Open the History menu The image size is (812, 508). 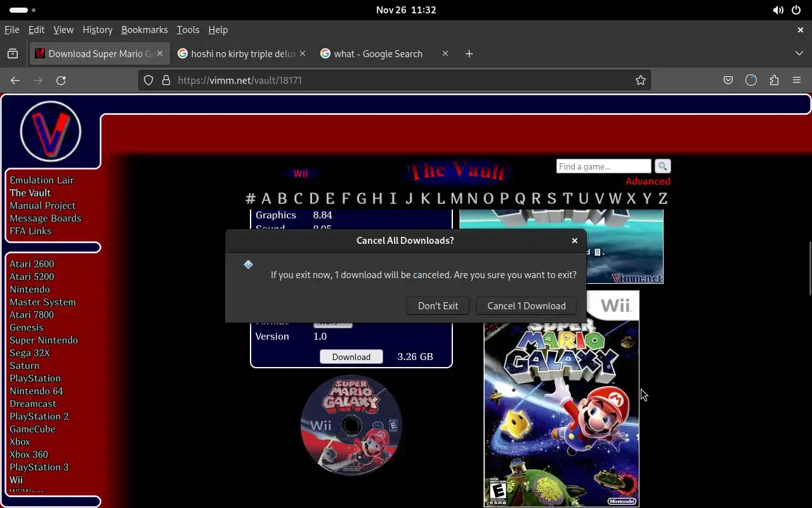click(x=97, y=30)
